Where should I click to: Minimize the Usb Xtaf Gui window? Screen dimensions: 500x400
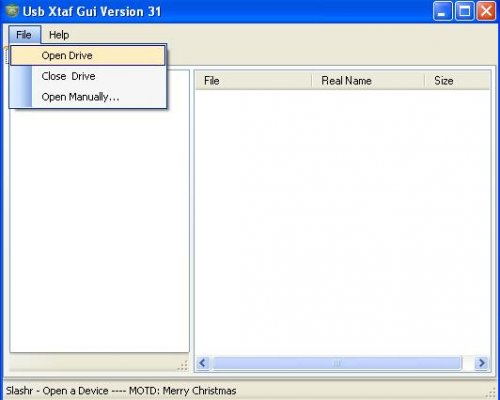[442, 11]
